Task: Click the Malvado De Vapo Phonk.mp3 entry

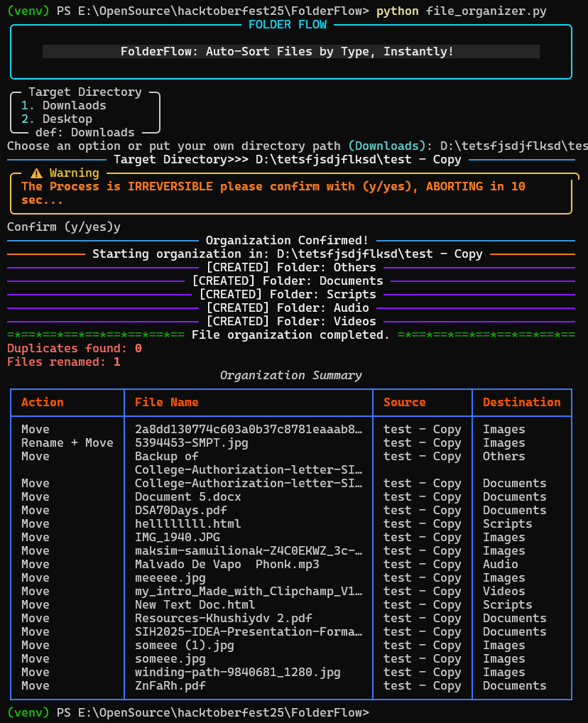Action: pos(227,564)
